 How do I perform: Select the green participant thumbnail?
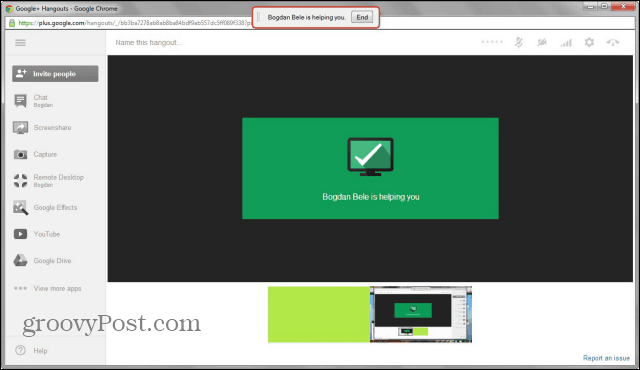319,315
